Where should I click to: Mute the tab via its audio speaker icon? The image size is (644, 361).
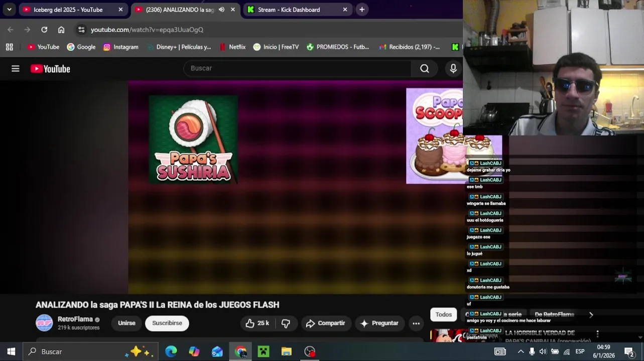[221, 10]
